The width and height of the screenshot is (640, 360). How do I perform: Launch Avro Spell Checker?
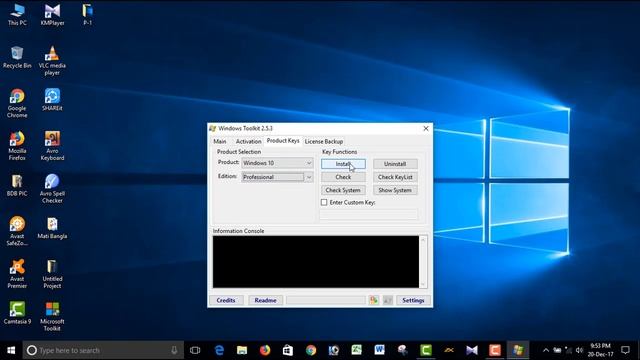pos(52,189)
